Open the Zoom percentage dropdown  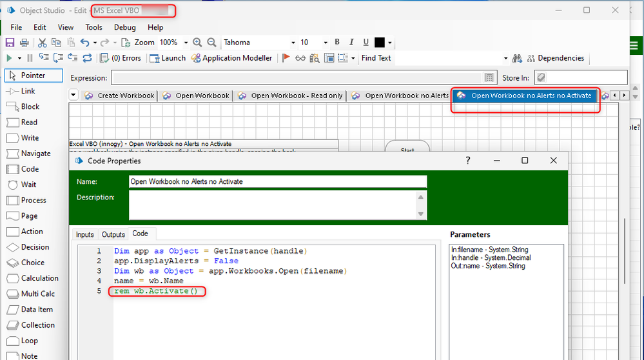tap(186, 43)
